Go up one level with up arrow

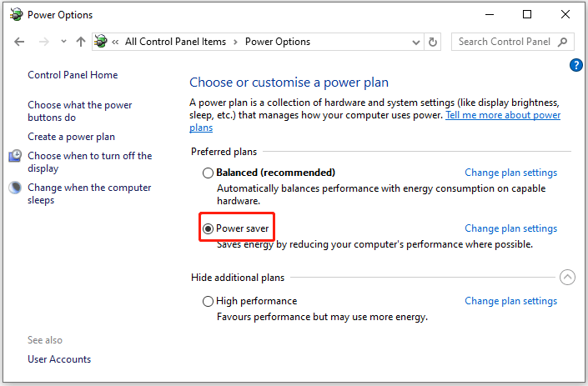pyautogui.click(x=81, y=42)
